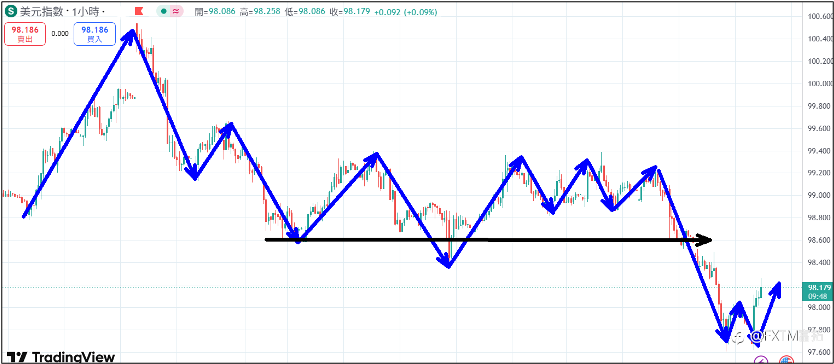Click the change value +0.092 (+0.09%)

[x=407, y=12]
